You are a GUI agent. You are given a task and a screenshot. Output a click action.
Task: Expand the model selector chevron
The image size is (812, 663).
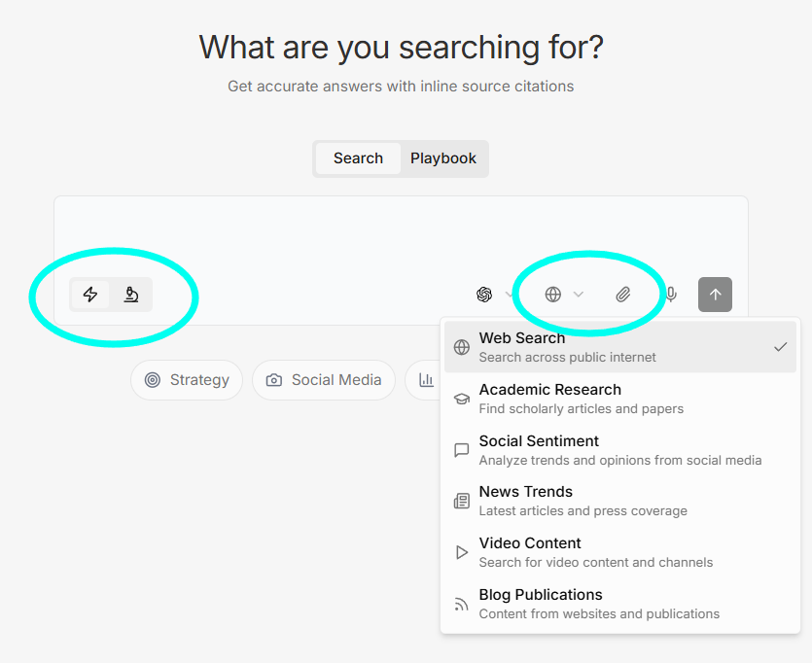(508, 295)
